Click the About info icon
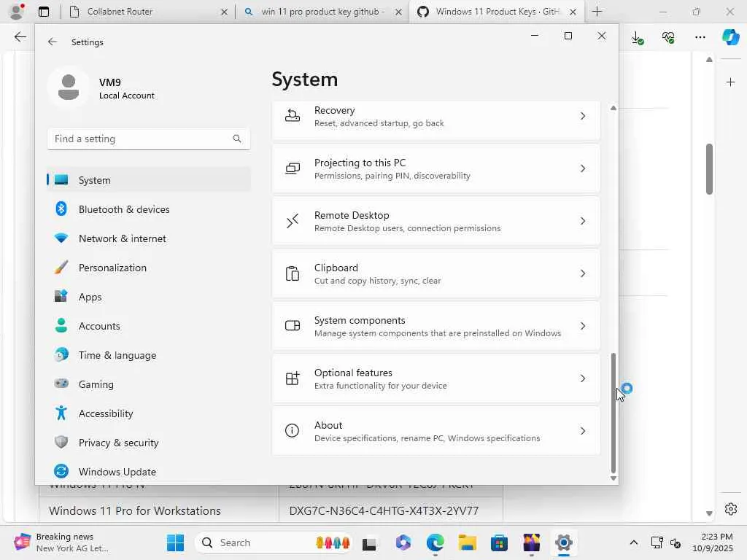The image size is (747, 560). pyautogui.click(x=292, y=431)
